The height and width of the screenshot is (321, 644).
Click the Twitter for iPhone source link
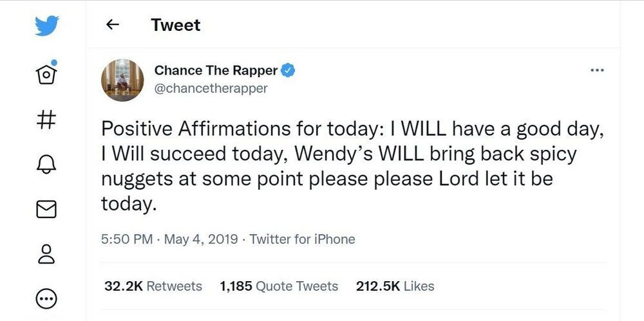(302, 239)
